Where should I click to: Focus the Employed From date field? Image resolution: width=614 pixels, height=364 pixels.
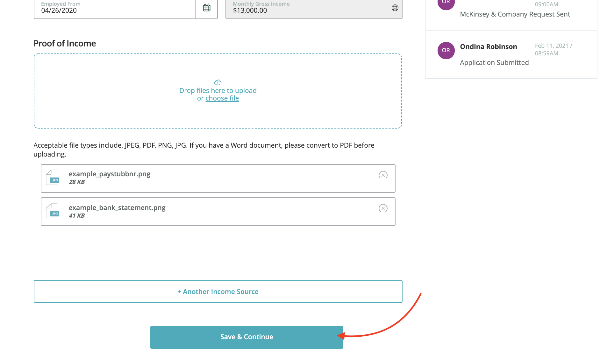pyautogui.click(x=115, y=10)
